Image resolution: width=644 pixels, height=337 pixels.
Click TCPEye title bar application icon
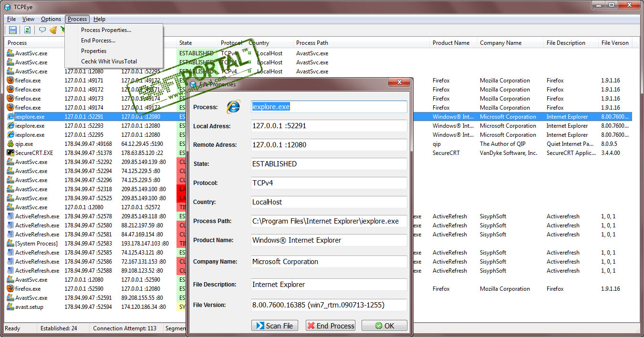(7, 7)
